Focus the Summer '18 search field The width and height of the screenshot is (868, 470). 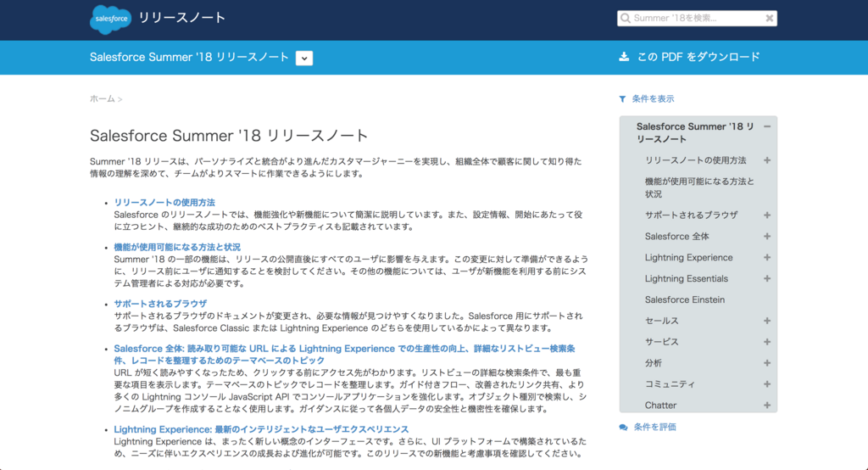697,19
